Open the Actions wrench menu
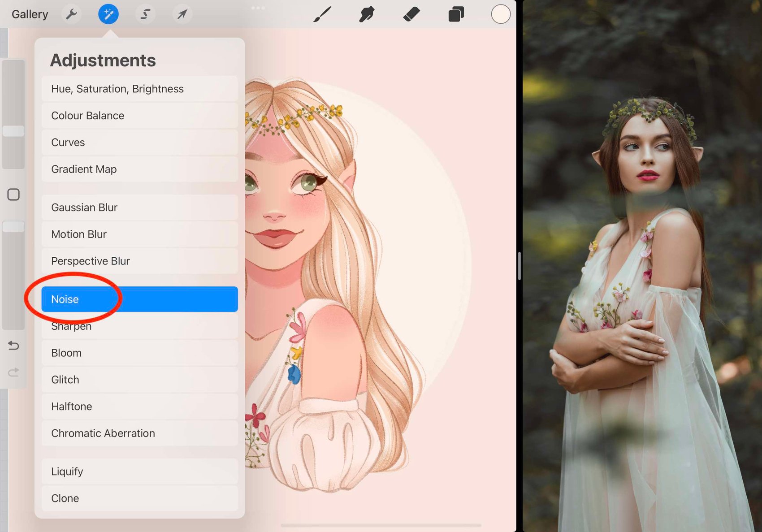The width and height of the screenshot is (762, 532). click(71, 14)
